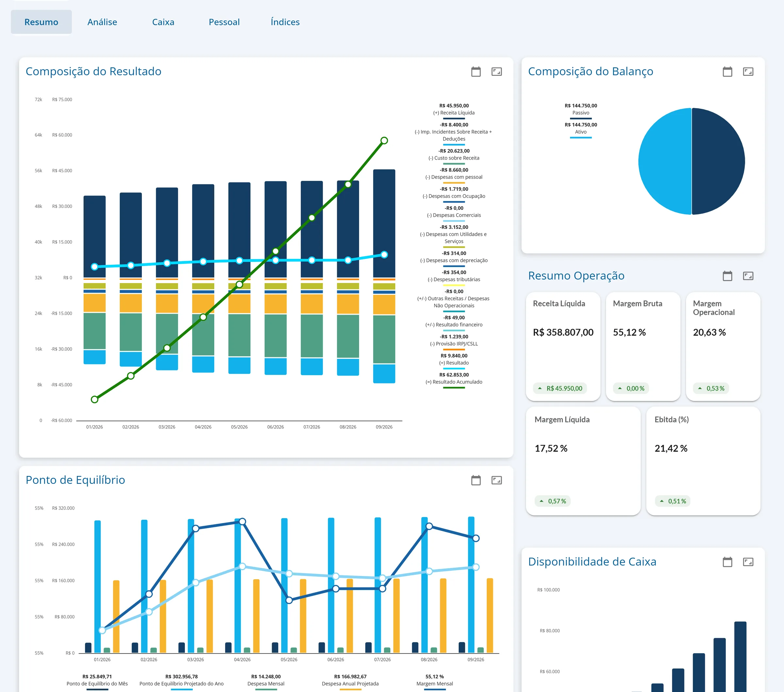Toggle Margem Mensal legend entry
The height and width of the screenshot is (692, 784).
(434, 682)
